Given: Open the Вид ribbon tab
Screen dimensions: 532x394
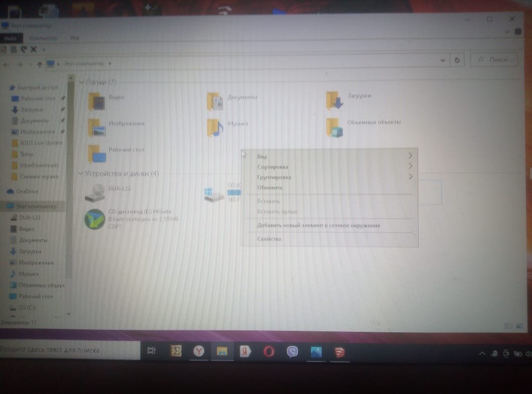Looking at the screenshot, I should [x=75, y=38].
